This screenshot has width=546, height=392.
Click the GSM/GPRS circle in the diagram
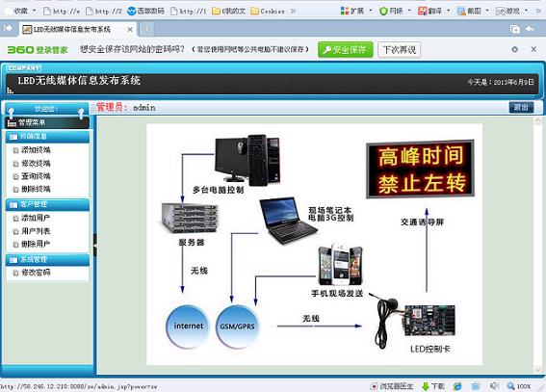point(237,327)
